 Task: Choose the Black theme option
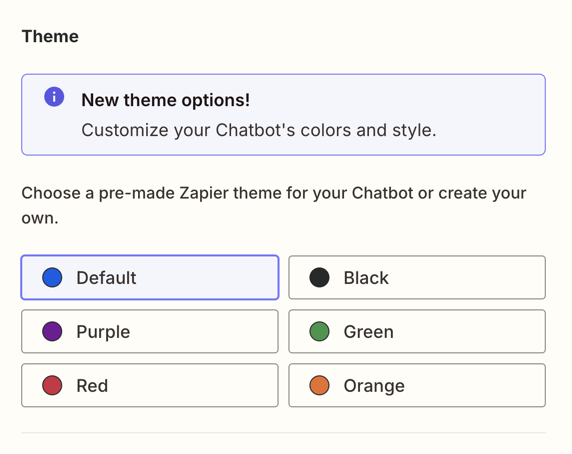(417, 278)
